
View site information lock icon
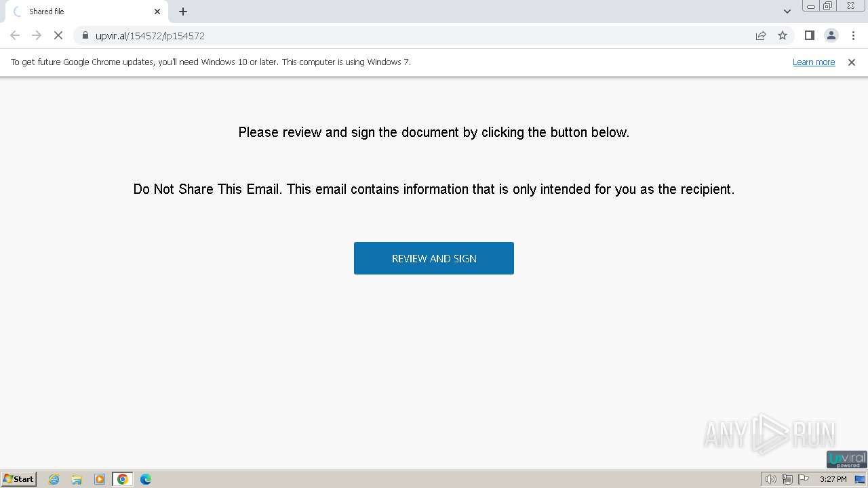click(x=85, y=35)
